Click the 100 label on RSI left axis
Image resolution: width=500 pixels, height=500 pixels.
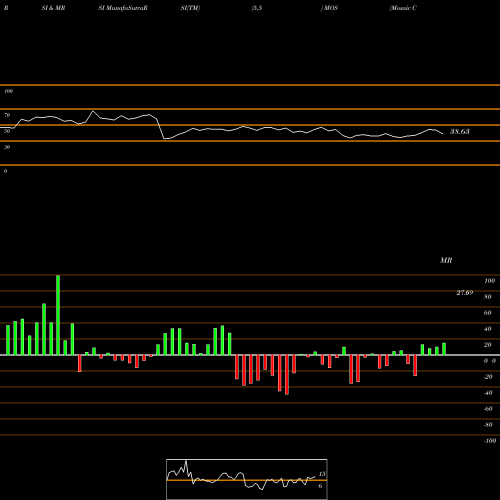pos(8,91)
